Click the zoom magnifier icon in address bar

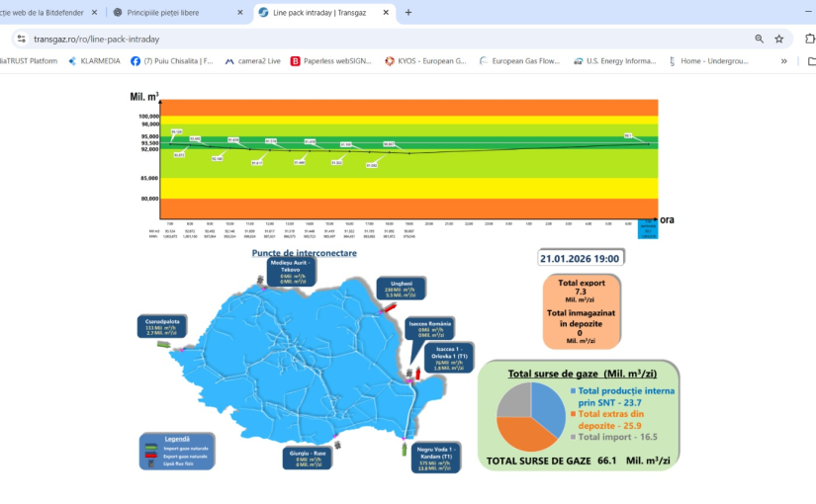pos(759,39)
